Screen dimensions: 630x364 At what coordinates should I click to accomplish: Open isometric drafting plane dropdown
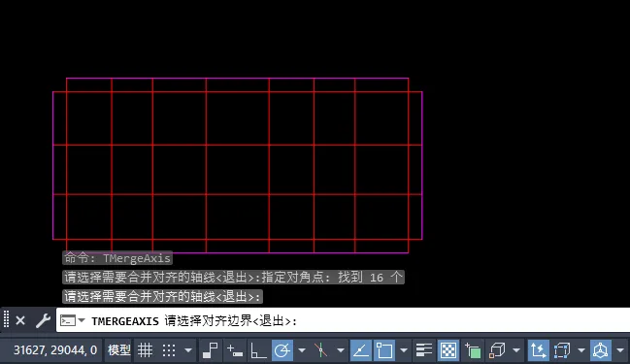point(340,350)
